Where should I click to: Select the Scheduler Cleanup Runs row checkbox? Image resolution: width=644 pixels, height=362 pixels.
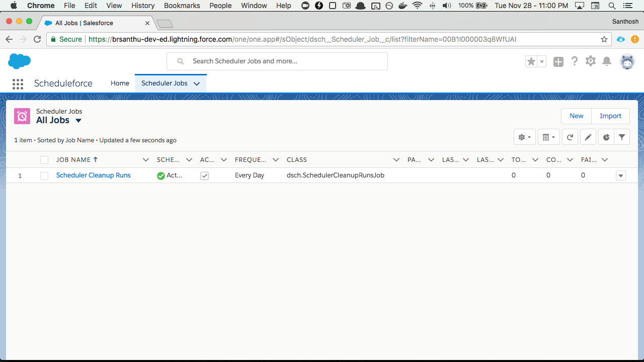pos(44,175)
